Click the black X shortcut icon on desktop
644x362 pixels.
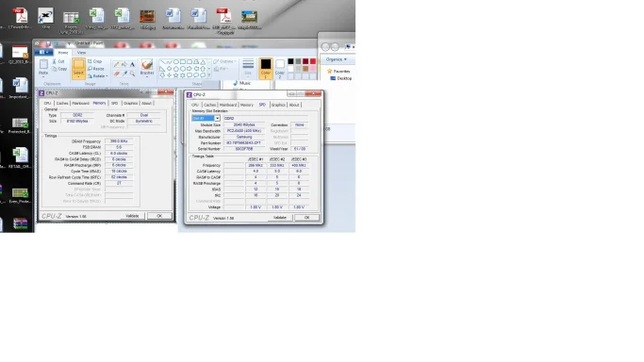pyautogui.click(x=45, y=16)
